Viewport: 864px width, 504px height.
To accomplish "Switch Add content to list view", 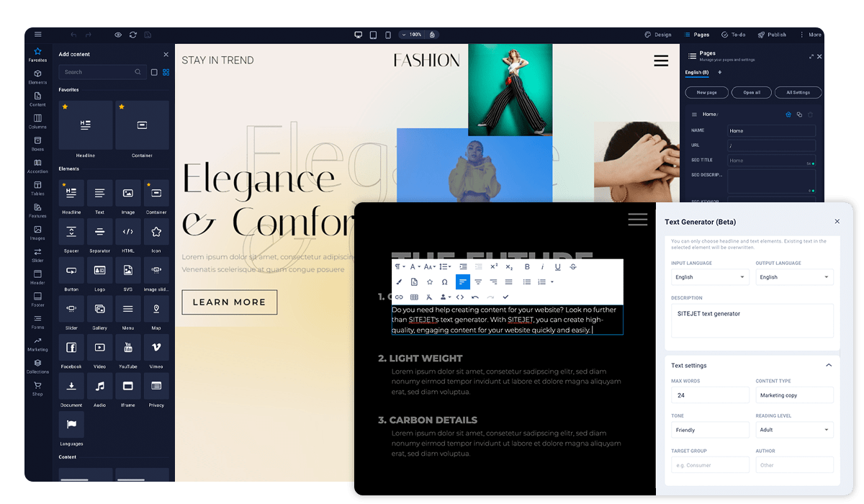I will pyautogui.click(x=154, y=72).
